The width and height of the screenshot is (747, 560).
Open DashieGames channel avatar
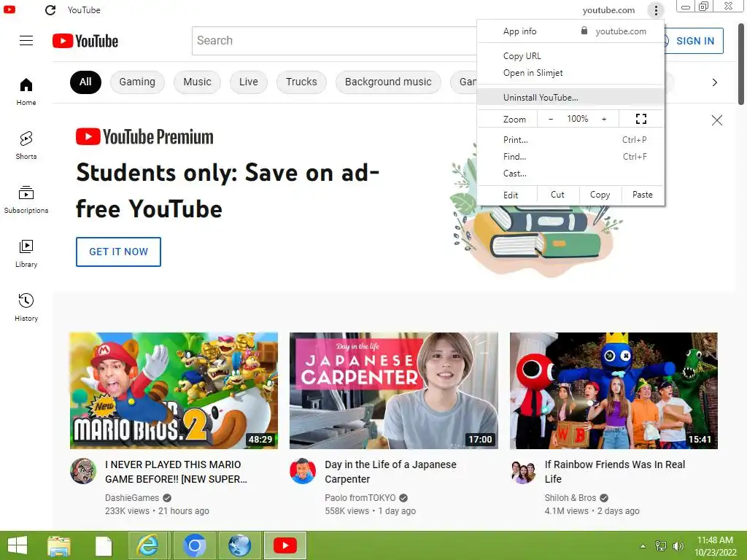click(x=83, y=471)
